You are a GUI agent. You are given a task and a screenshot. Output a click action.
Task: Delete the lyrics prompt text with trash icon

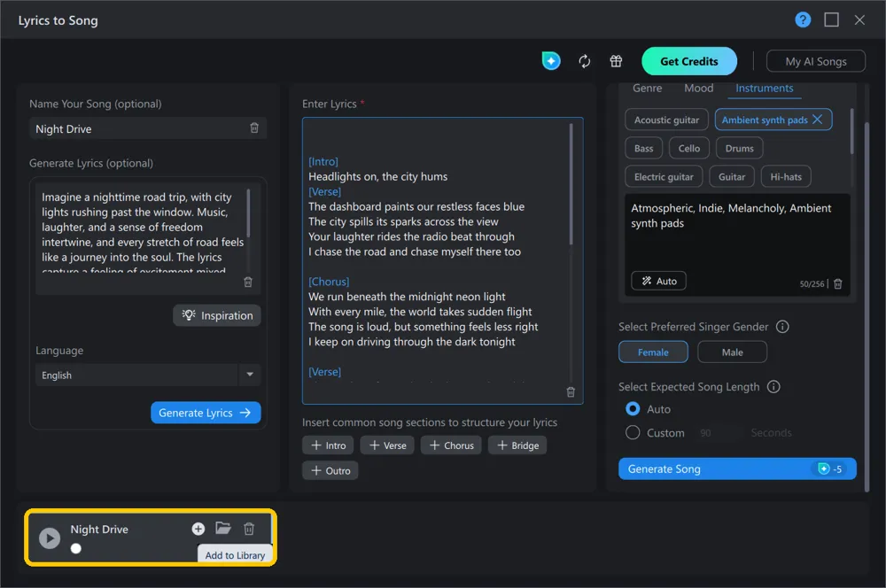pos(247,282)
